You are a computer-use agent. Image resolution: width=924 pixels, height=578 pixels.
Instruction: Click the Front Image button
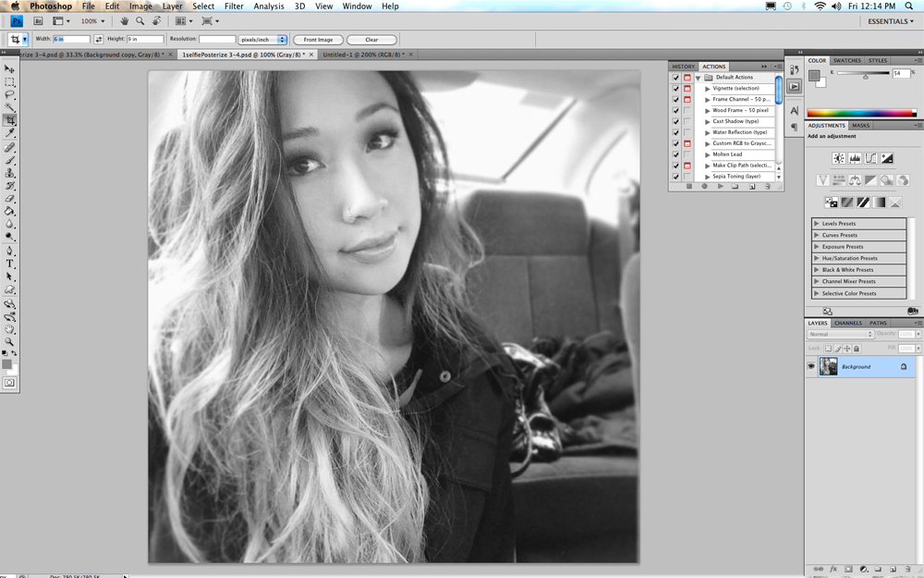pos(318,40)
